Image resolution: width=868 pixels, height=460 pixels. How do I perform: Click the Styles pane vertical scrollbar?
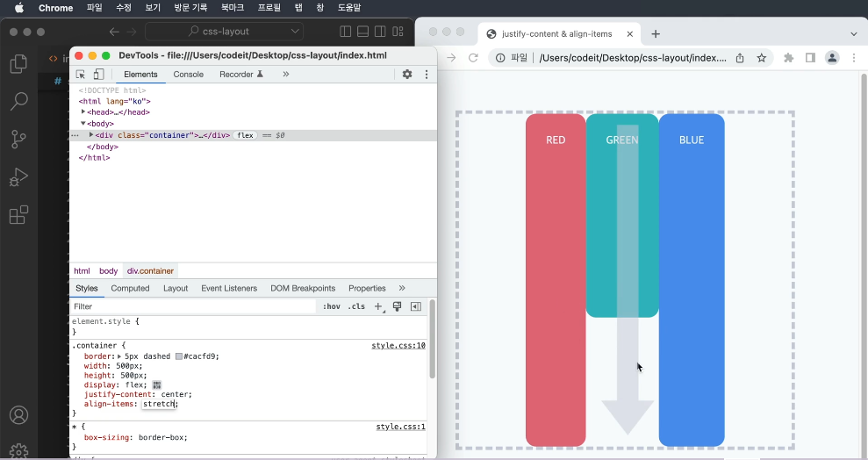click(433, 339)
